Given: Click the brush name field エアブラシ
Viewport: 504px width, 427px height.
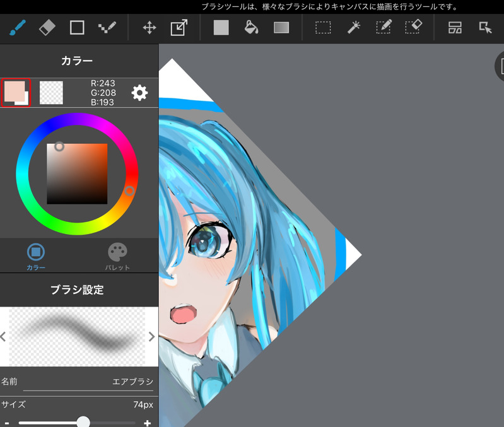Looking at the screenshot, I should pyautogui.click(x=88, y=382).
